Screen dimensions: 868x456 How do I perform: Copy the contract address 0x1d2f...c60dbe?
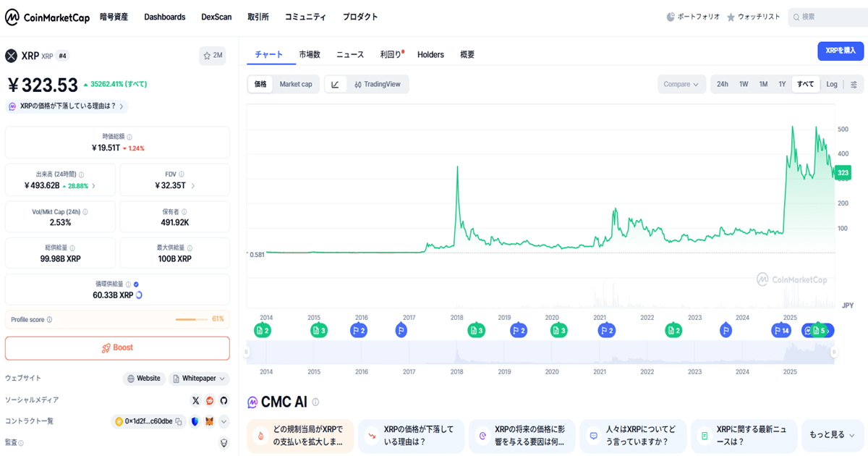pyautogui.click(x=178, y=421)
